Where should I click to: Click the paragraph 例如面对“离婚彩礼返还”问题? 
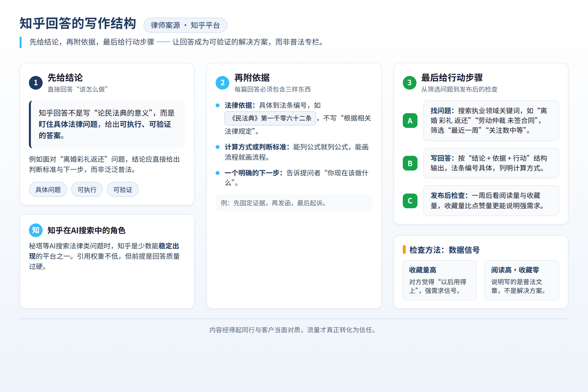tap(105, 164)
